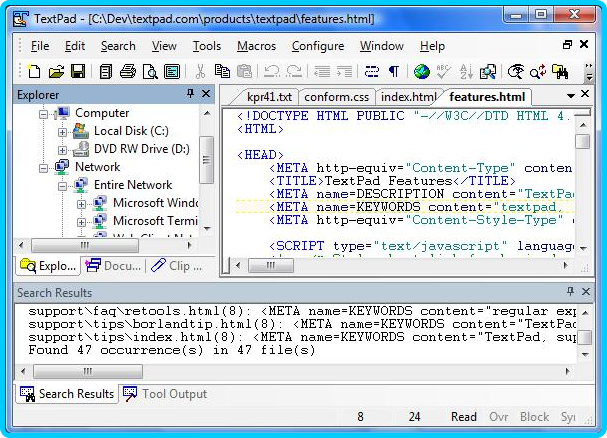The image size is (607, 438).
Task: Click the New document toolbar icon
Action: (34, 71)
